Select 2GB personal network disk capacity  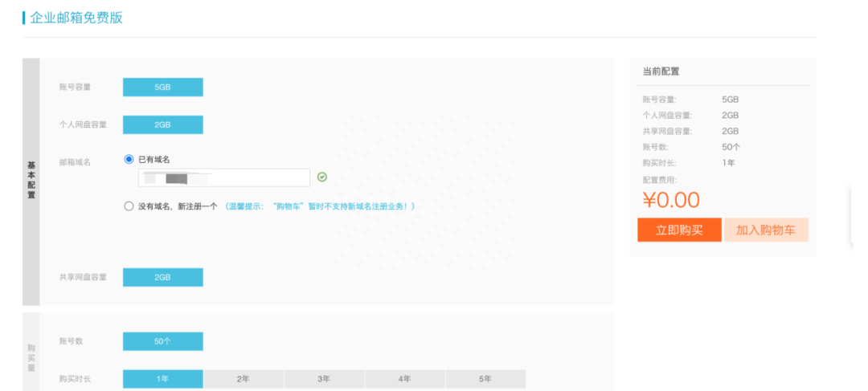coord(162,125)
